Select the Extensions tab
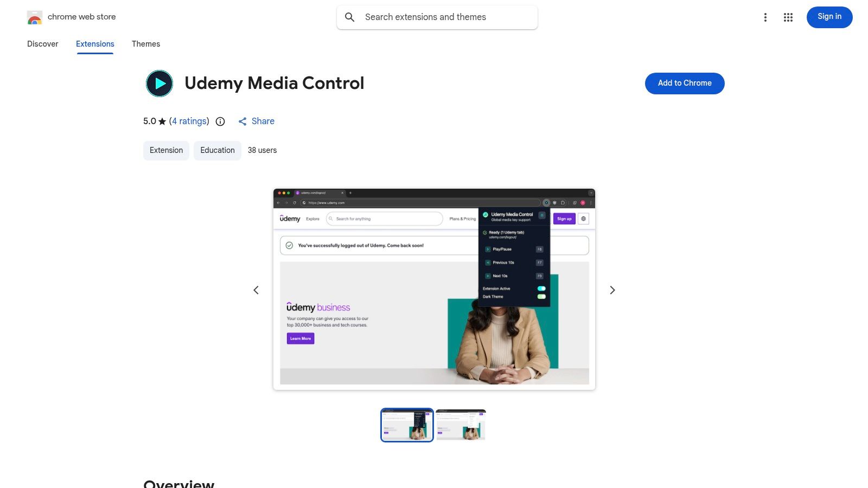The width and height of the screenshot is (868, 488). [x=94, y=44]
